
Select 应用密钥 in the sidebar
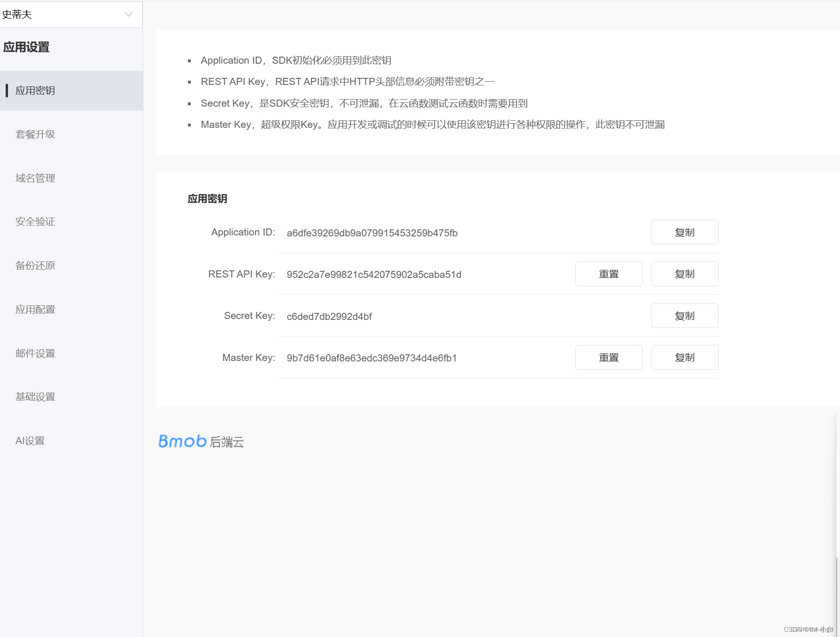tap(35, 90)
